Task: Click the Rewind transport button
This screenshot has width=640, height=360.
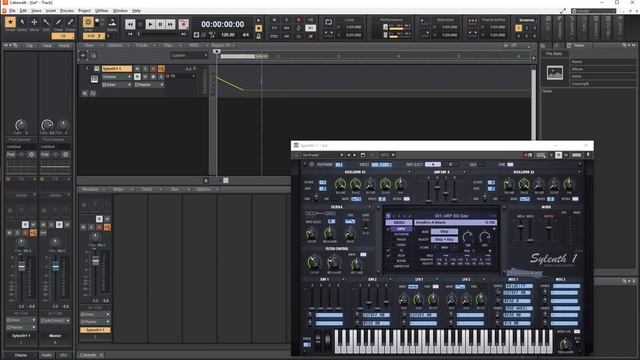Action: 130,24
